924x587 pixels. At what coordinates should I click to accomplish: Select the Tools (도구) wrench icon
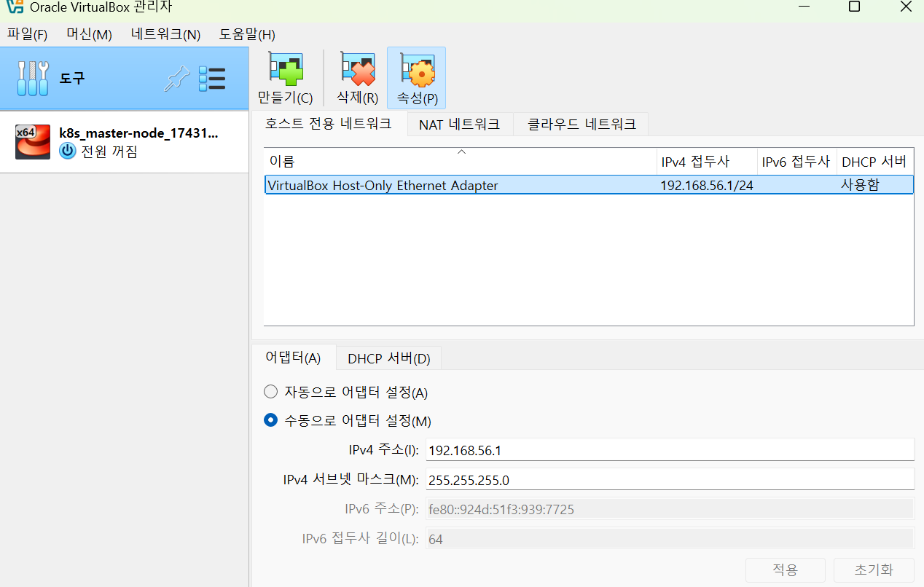(x=33, y=78)
